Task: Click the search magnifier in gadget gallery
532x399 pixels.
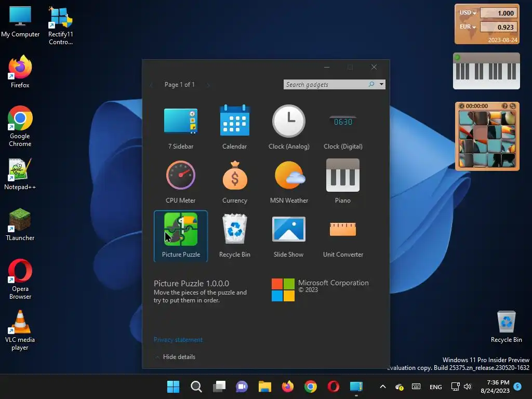Action: coord(371,84)
